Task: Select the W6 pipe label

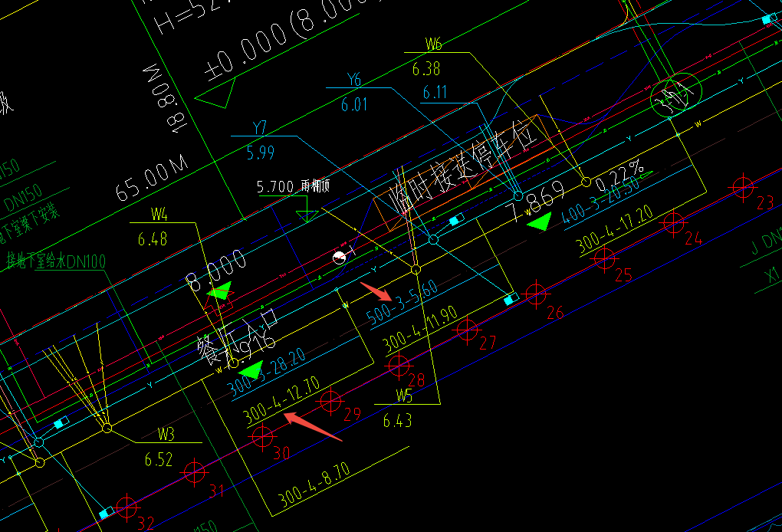Action: point(433,44)
